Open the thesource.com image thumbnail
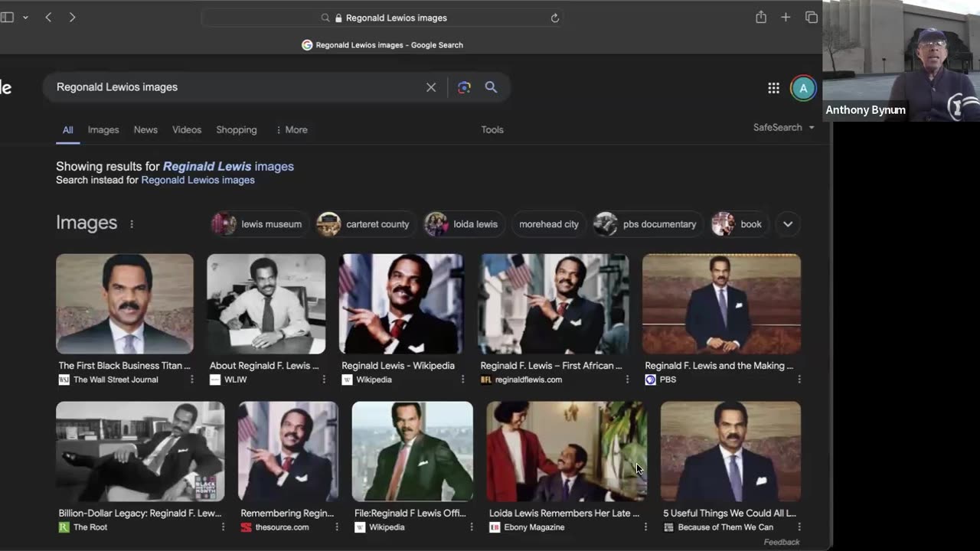This screenshot has width=980, height=551. tap(288, 452)
